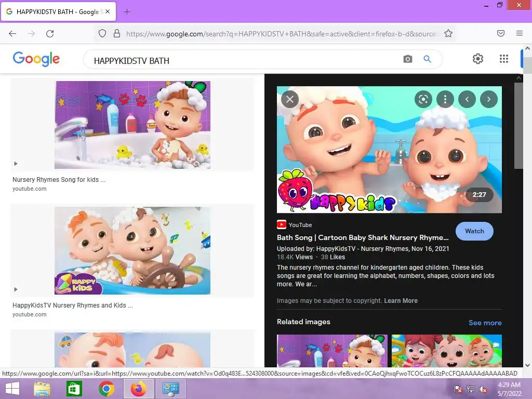Search by image with the camera icon
Image resolution: width=532 pixels, height=399 pixels.
tap(407, 59)
